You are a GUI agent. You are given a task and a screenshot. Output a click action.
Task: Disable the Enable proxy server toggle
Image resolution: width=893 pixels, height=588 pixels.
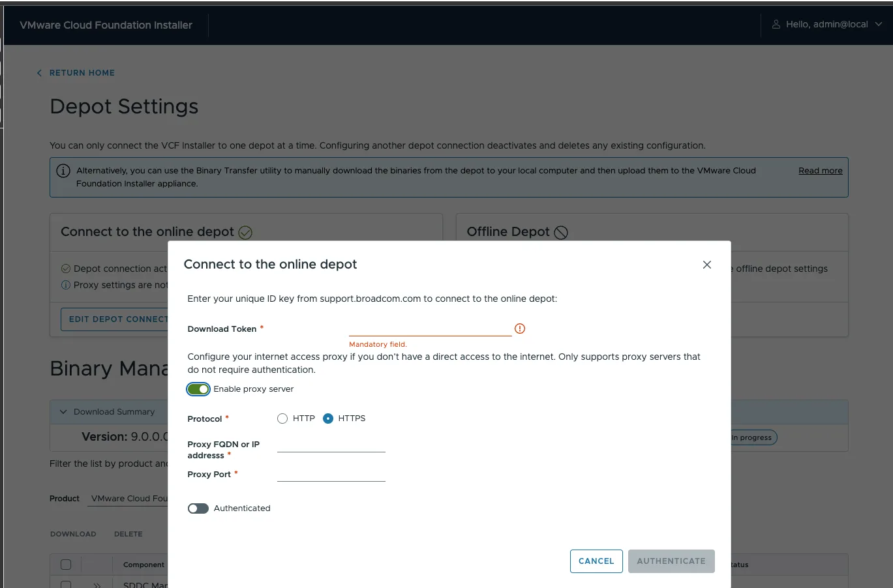pyautogui.click(x=198, y=389)
